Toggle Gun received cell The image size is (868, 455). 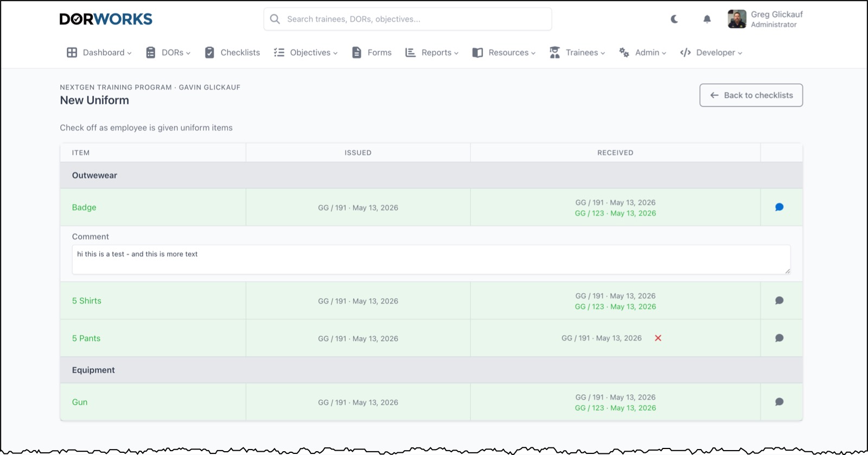pos(615,402)
